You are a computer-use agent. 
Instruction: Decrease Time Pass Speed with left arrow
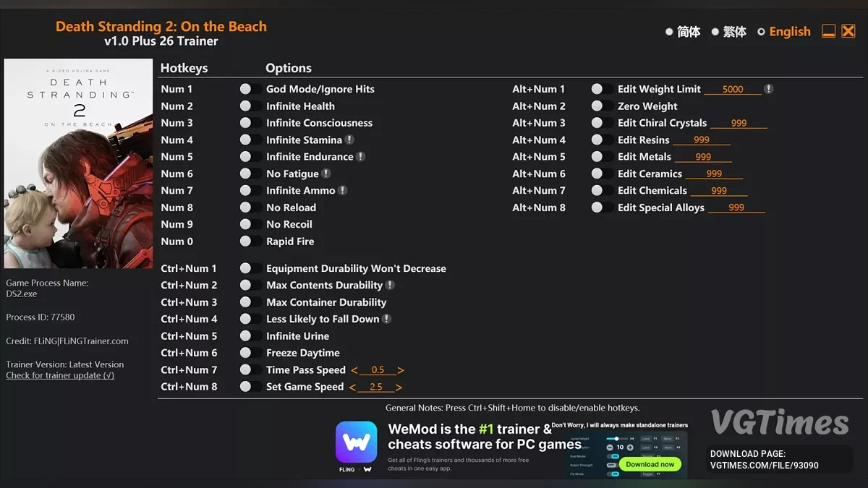pyautogui.click(x=354, y=370)
